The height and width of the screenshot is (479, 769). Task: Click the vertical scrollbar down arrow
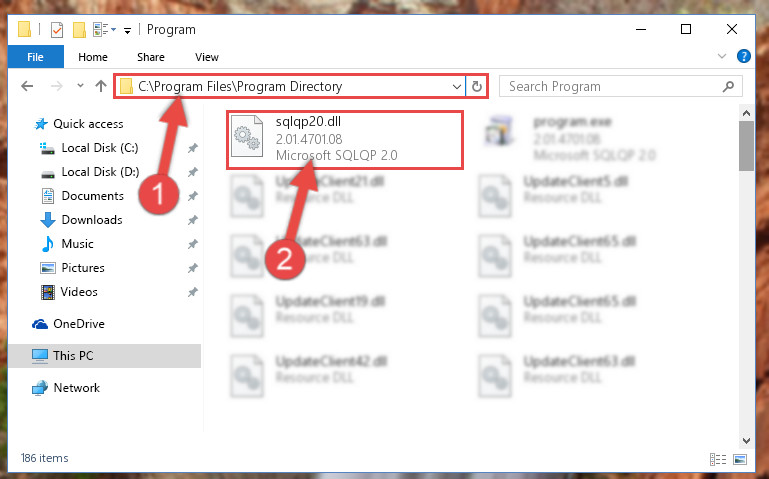[x=746, y=440]
